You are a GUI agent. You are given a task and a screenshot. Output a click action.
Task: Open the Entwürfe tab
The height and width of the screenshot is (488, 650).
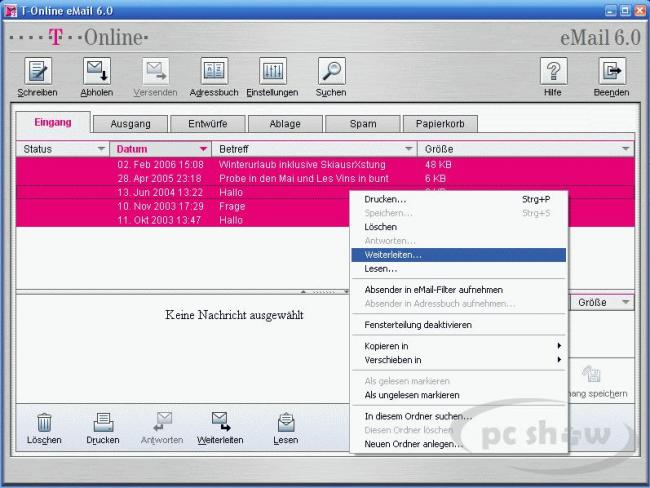[x=208, y=124]
